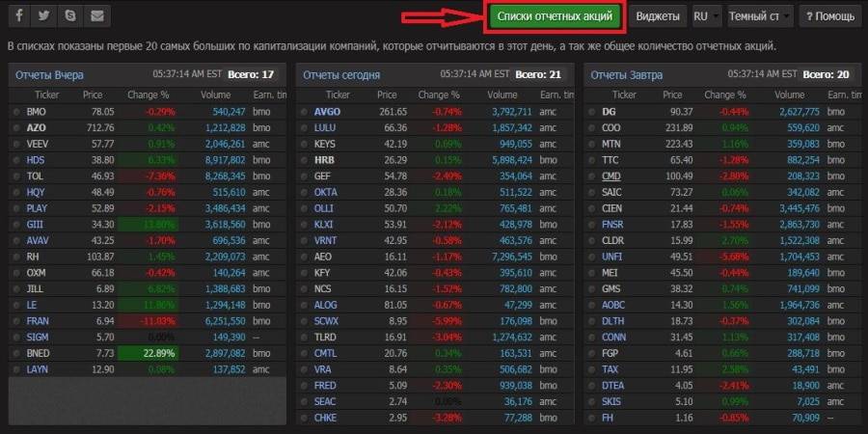Open the Виджеты menu button
Image resolution: width=868 pixels, height=434 pixels.
pos(660,16)
